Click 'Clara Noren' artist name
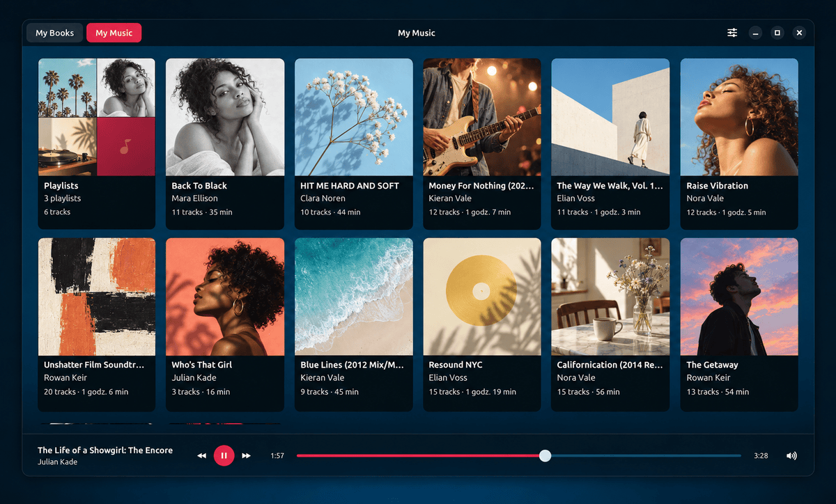This screenshot has height=504, width=836. (x=323, y=198)
